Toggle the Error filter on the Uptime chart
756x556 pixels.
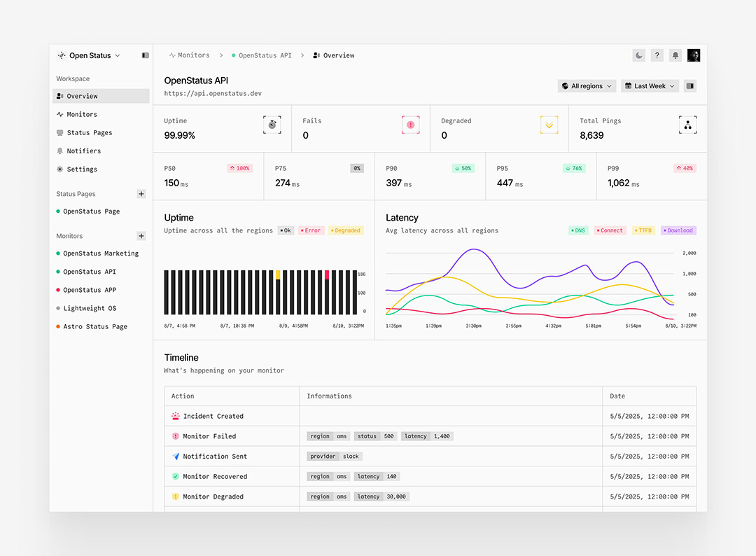coord(311,230)
